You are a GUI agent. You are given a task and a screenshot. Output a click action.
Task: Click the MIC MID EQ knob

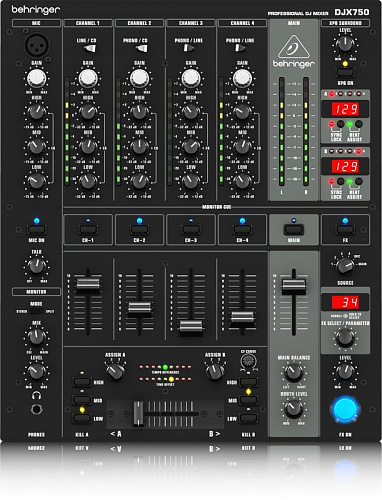point(36,147)
